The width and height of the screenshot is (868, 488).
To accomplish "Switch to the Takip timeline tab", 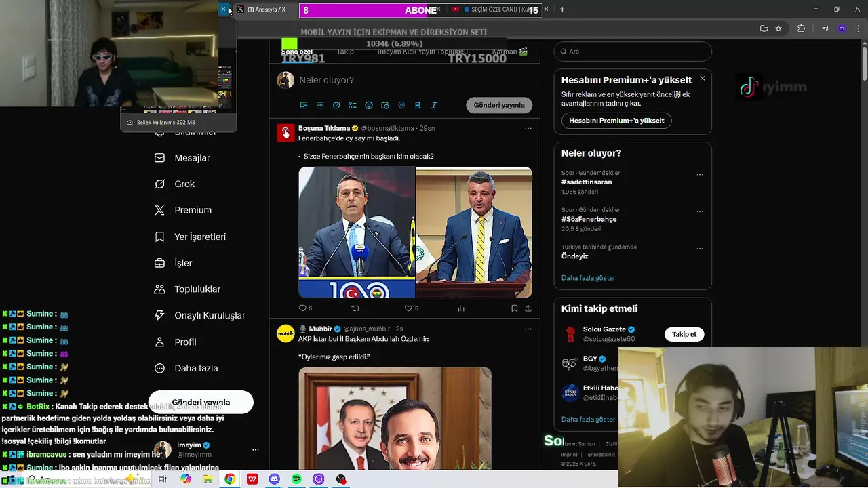I will click(346, 52).
